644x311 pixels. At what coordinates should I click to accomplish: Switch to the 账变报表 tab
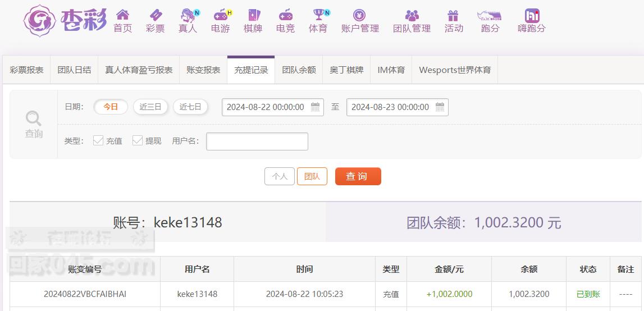pyautogui.click(x=203, y=70)
